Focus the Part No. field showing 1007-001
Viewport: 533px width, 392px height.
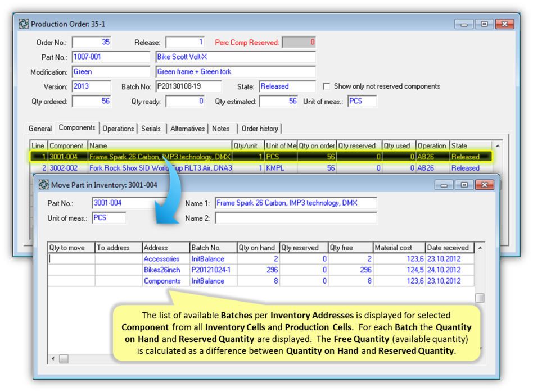coord(111,57)
